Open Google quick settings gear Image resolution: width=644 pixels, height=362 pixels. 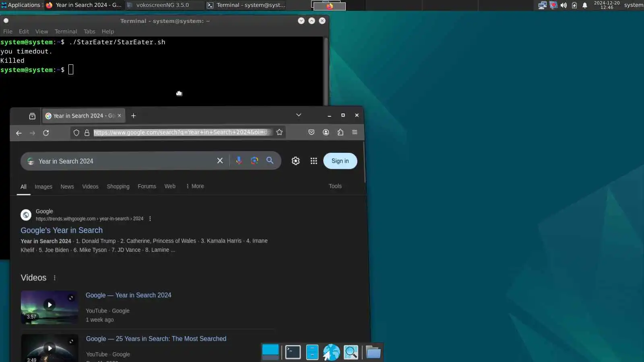295,161
